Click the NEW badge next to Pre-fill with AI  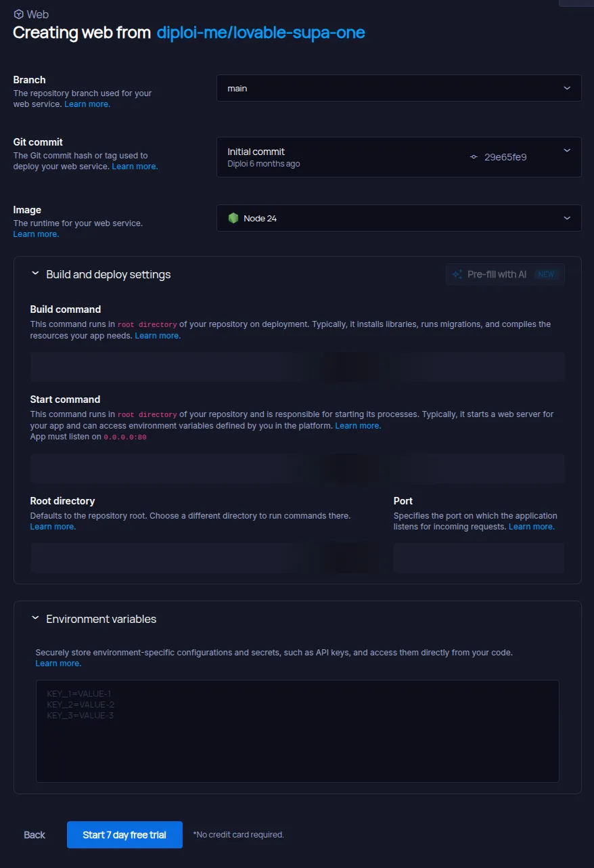coord(546,274)
